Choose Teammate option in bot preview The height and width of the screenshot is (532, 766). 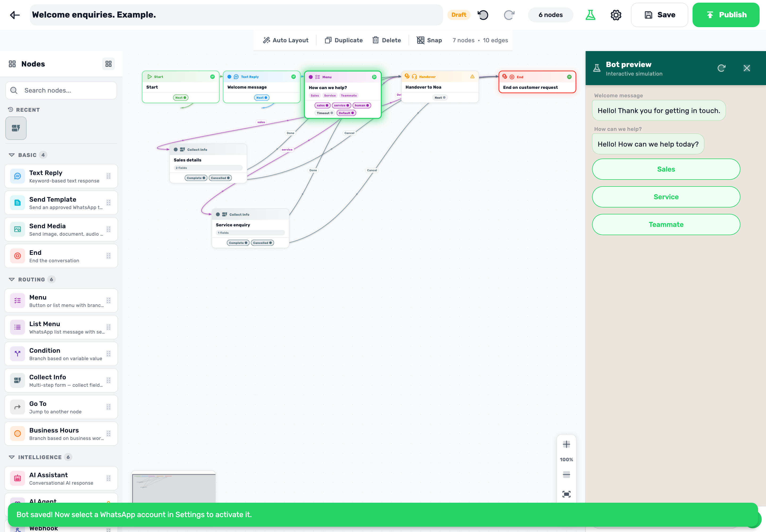click(x=666, y=225)
